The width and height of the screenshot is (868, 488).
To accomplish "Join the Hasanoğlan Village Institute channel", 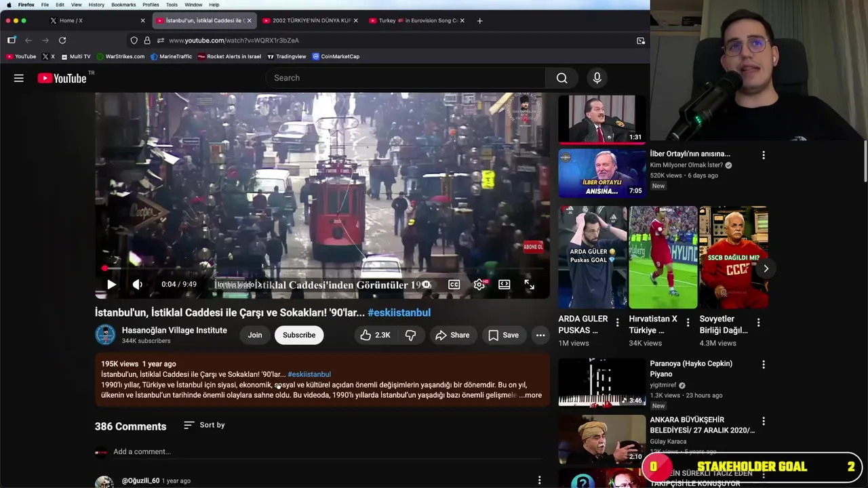I will click(255, 335).
